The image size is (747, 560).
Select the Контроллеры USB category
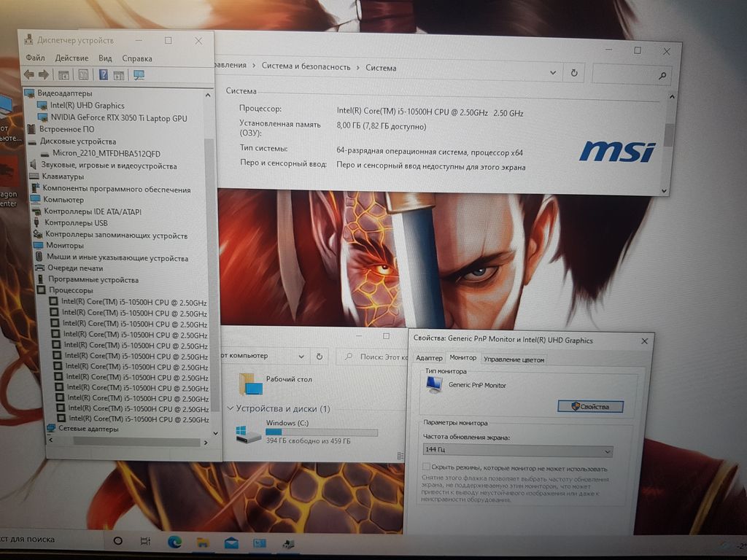tap(76, 223)
